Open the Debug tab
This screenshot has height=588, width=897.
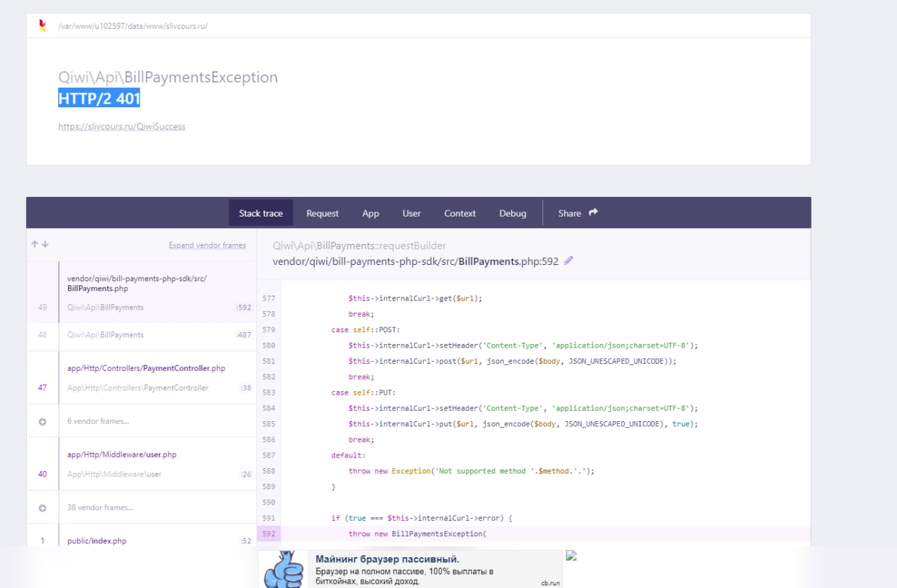512,213
